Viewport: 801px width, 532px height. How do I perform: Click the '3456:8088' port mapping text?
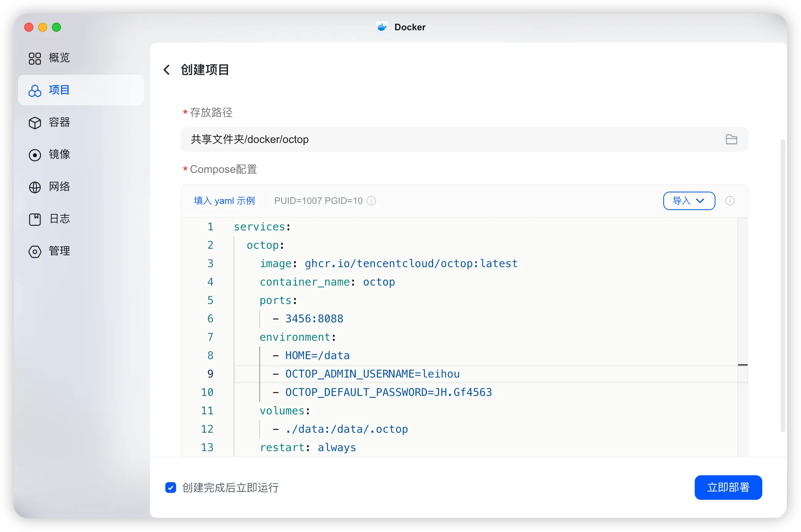(314, 319)
